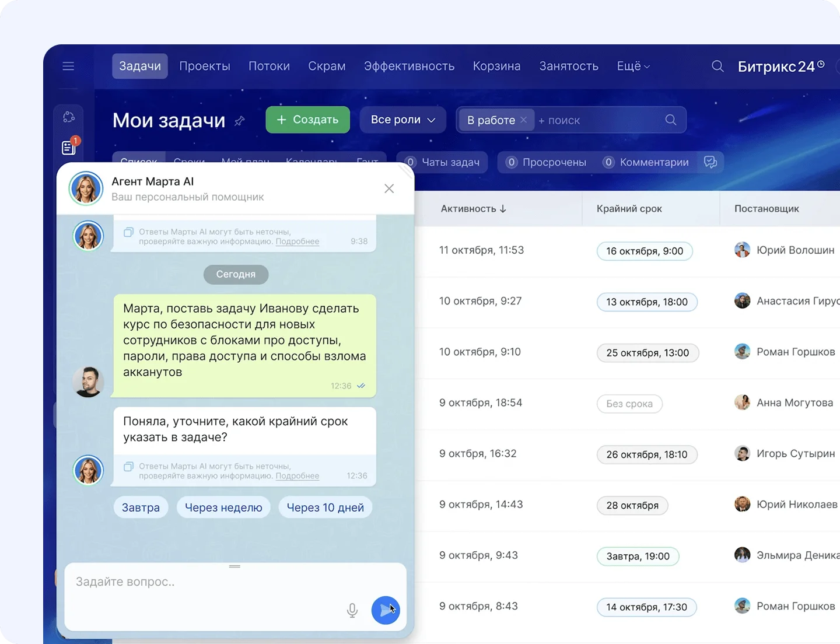Expand the Все роли dropdown

(x=402, y=120)
